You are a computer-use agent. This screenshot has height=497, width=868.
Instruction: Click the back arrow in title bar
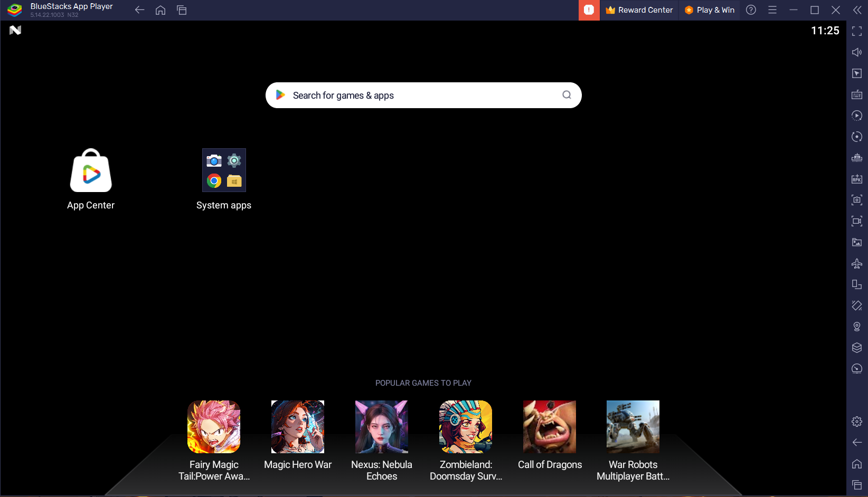139,10
